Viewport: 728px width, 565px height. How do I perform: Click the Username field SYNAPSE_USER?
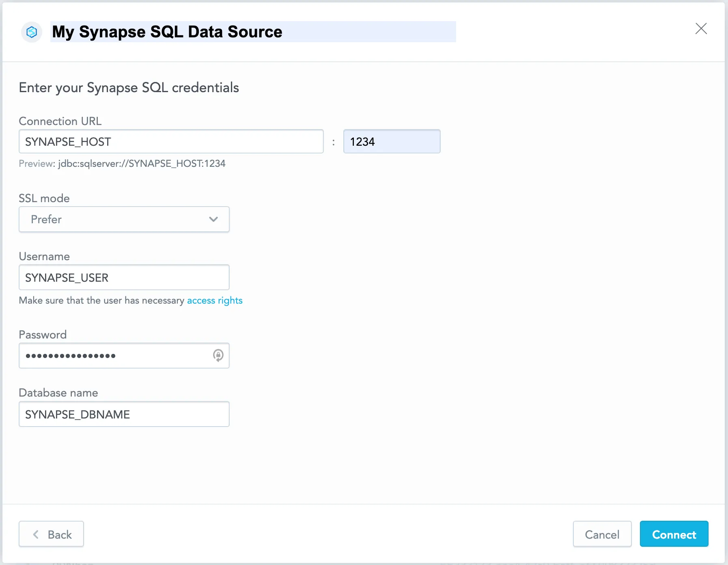124,277
